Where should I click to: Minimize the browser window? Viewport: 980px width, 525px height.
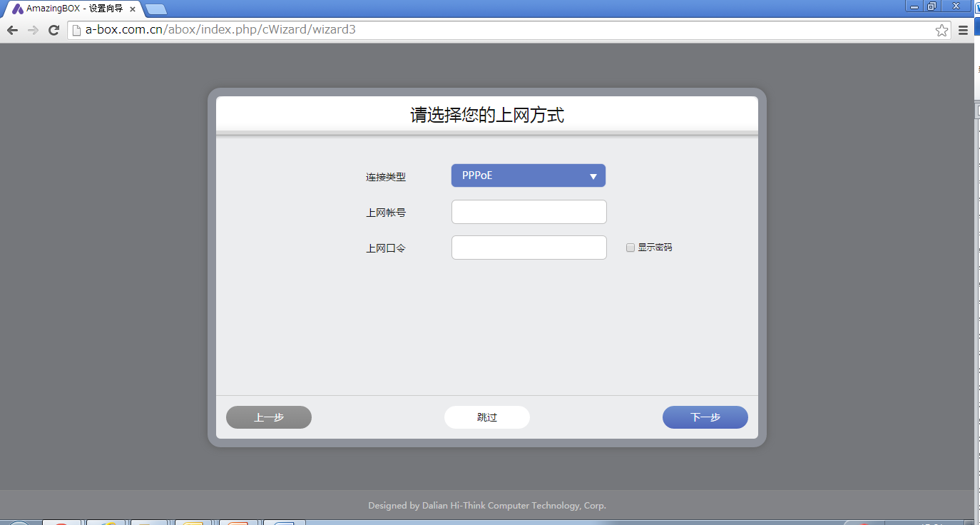click(x=914, y=6)
